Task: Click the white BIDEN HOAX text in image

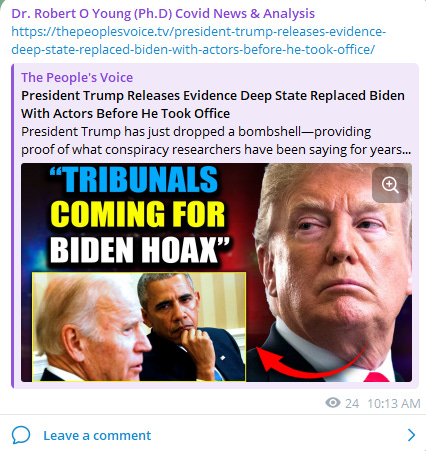Action: [140, 250]
